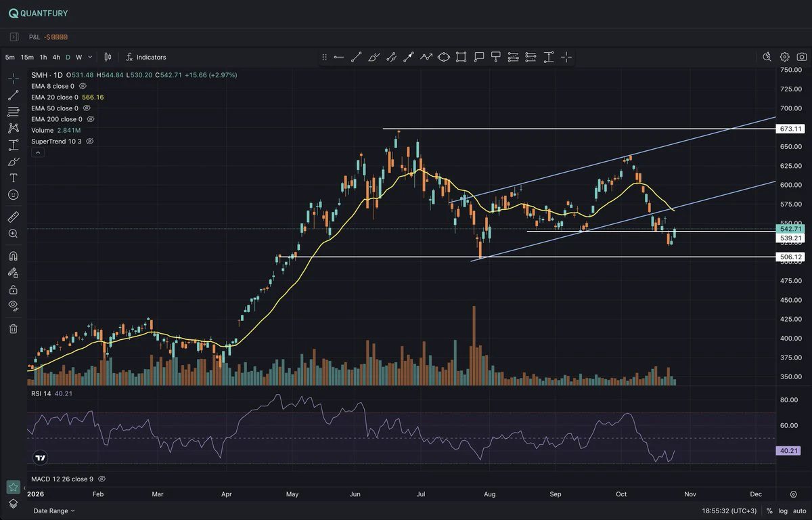Toggle the percent scale button
The width and height of the screenshot is (812, 520).
[769, 511]
